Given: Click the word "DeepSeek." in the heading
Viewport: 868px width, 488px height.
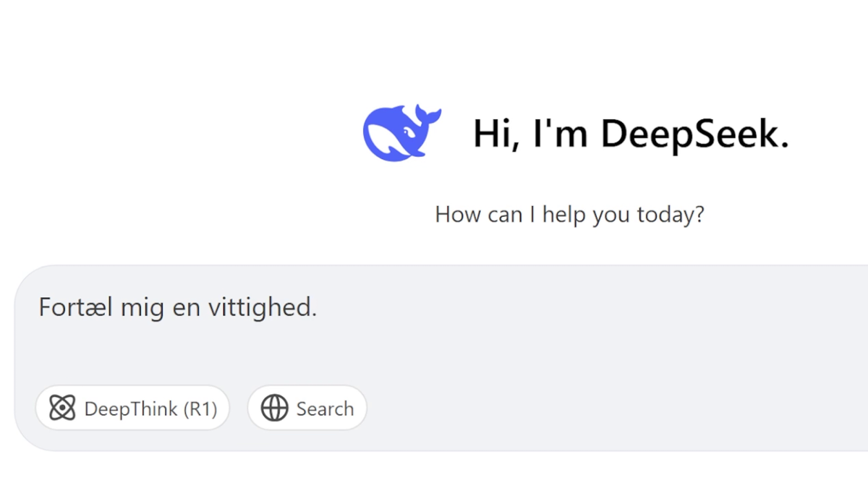Looking at the screenshot, I should pyautogui.click(x=695, y=134).
